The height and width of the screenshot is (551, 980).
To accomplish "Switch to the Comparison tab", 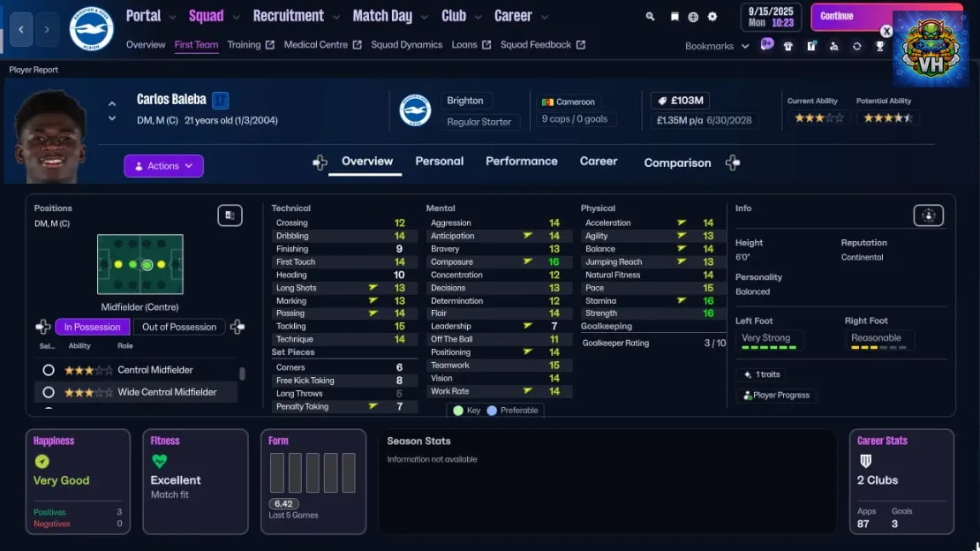I will [677, 162].
